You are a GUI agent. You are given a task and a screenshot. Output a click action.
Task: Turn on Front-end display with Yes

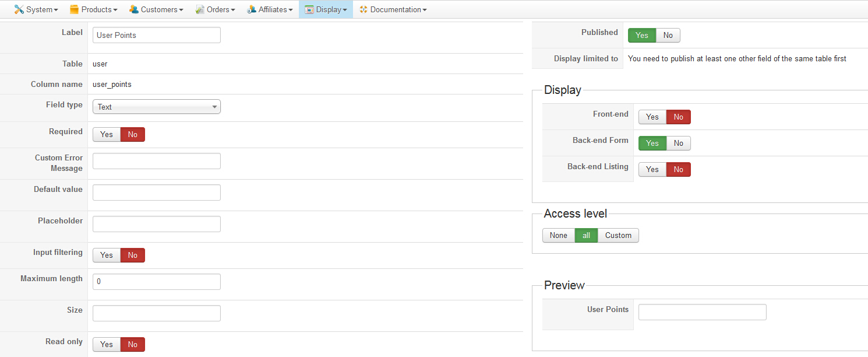652,117
